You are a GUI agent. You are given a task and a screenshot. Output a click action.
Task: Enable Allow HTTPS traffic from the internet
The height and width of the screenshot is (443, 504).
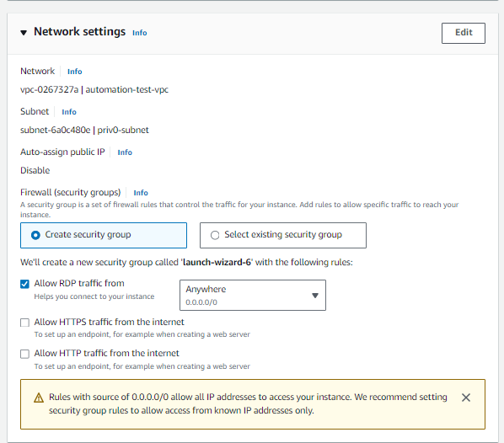coord(24,323)
